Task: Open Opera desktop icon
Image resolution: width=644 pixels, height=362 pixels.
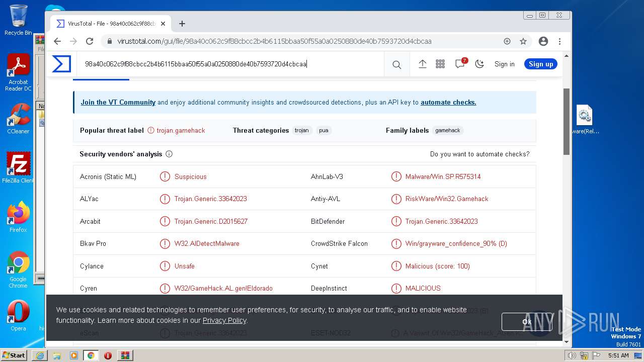Action: point(18,316)
